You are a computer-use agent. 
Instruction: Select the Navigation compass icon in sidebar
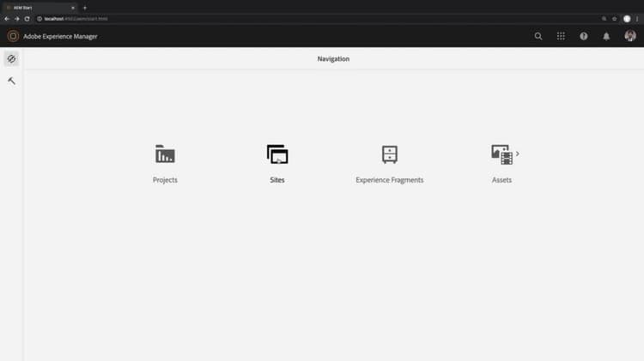[x=11, y=58]
